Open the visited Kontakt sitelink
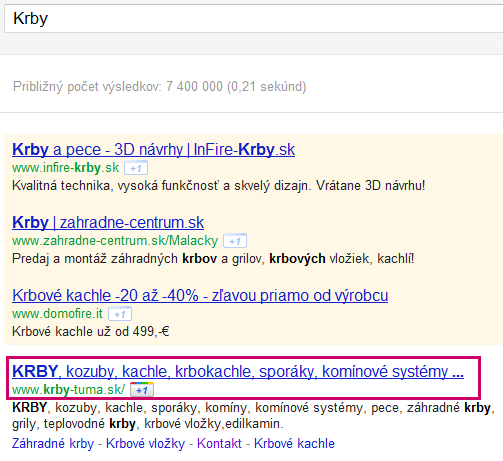The image size is (503, 461). click(219, 444)
